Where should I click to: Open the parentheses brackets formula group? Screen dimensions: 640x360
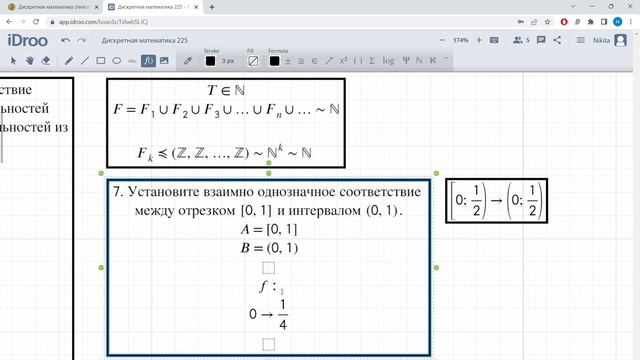tap(358, 61)
